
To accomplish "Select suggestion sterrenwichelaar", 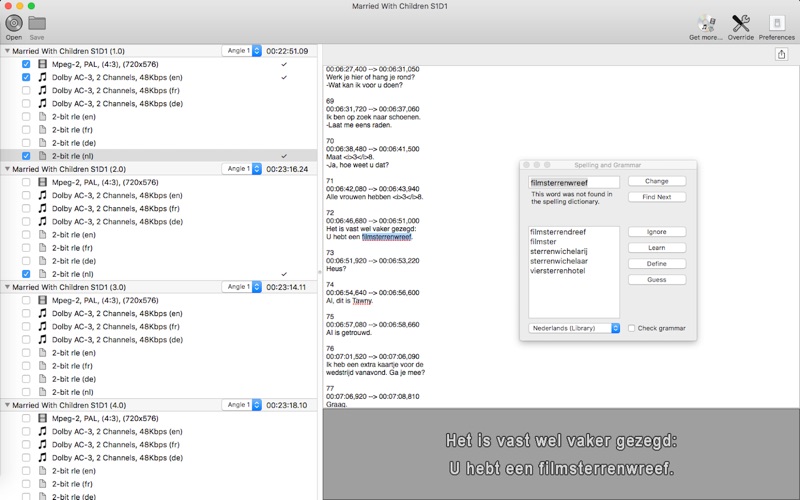I will tap(559, 261).
